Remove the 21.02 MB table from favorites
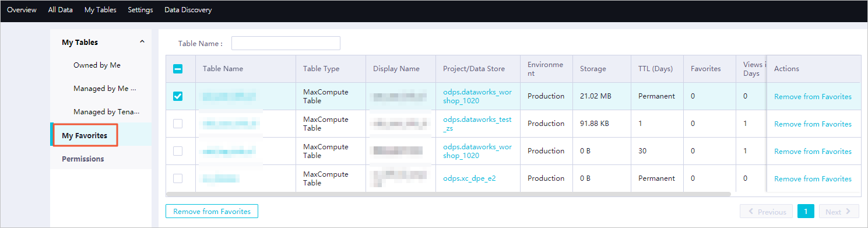 pos(813,97)
